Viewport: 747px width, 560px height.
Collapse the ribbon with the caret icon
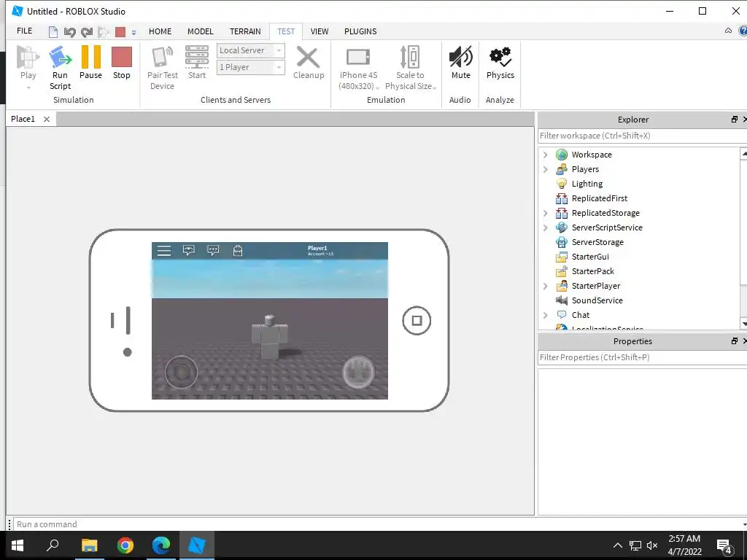pyautogui.click(x=728, y=31)
